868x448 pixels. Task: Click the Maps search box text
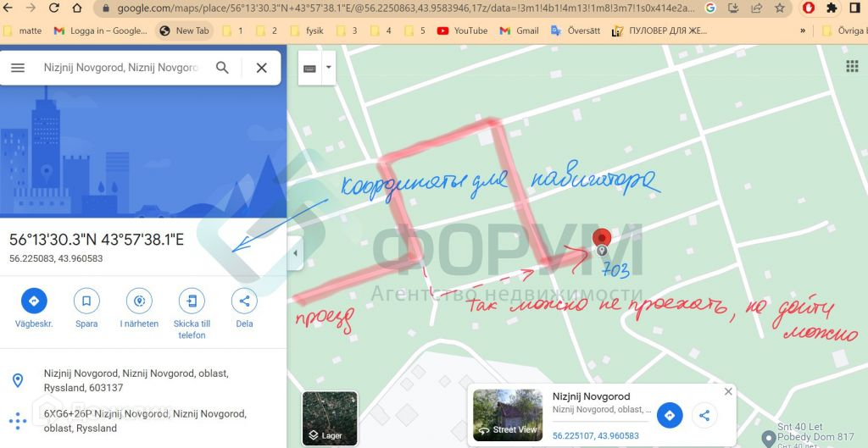click(120, 68)
